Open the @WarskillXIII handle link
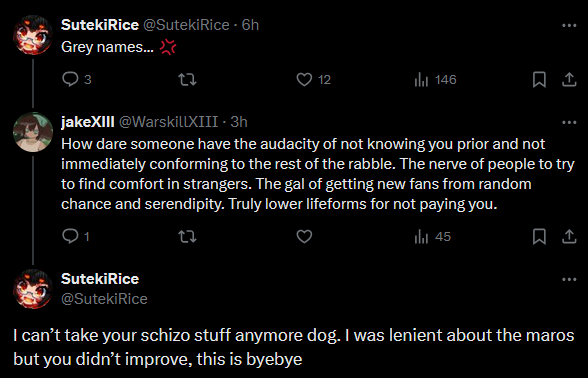This screenshot has height=378, width=588. tap(168, 122)
